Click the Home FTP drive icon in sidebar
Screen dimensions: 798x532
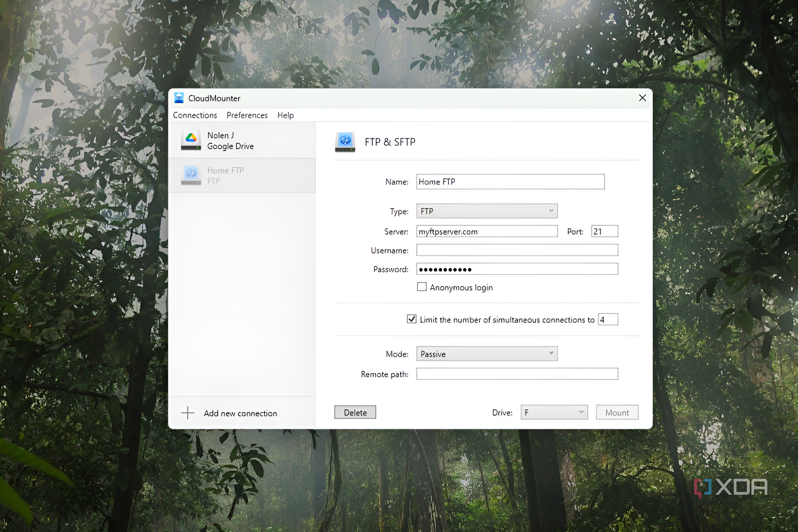(x=191, y=175)
